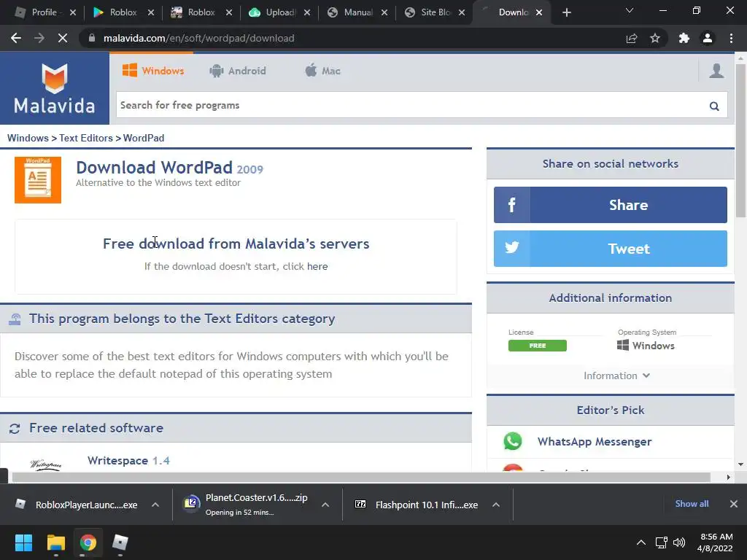Open the Writespace related software link
The image size is (747, 560).
pos(128,461)
